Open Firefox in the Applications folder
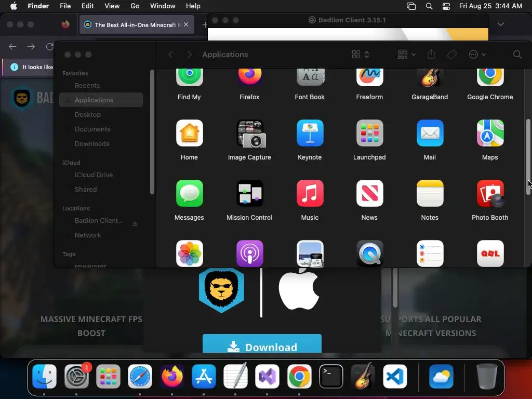Screen dimensions: 532x399 [x=249, y=77]
